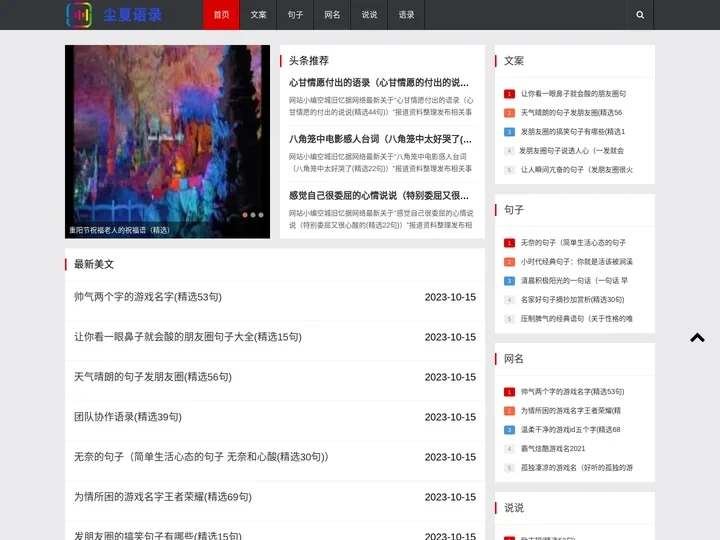
Task: Select the second carousel indicator dot
Action: tap(253, 215)
